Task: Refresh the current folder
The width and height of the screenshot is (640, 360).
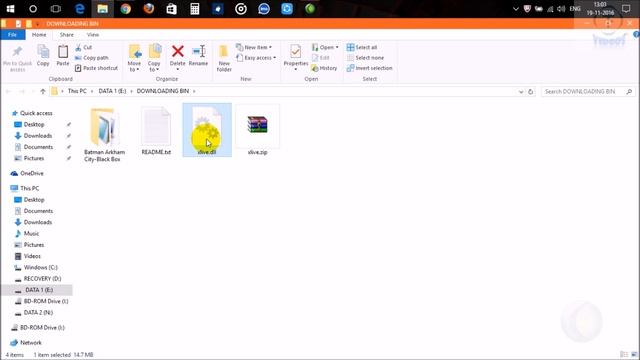Action: [x=530, y=91]
